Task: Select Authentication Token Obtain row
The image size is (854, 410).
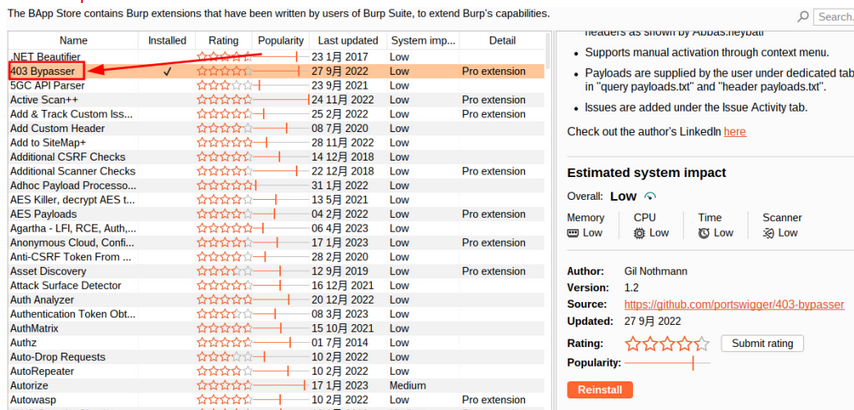Action: (x=276, y=314)
